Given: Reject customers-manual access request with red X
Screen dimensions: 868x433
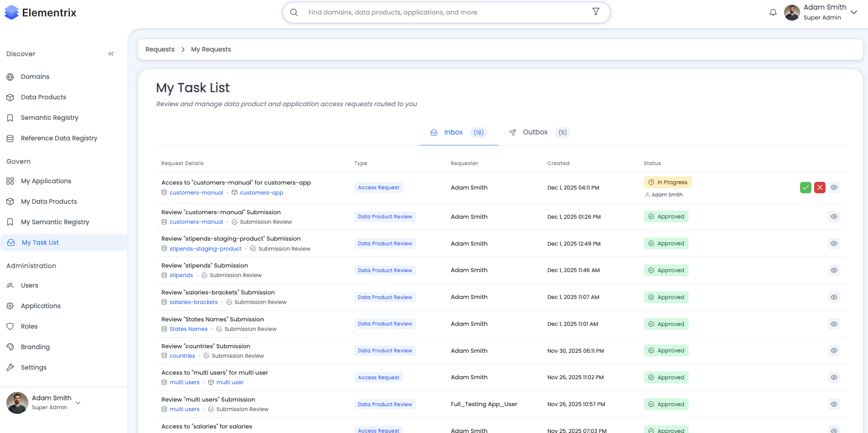Looking at the screenshot, I should coord(820,187).
